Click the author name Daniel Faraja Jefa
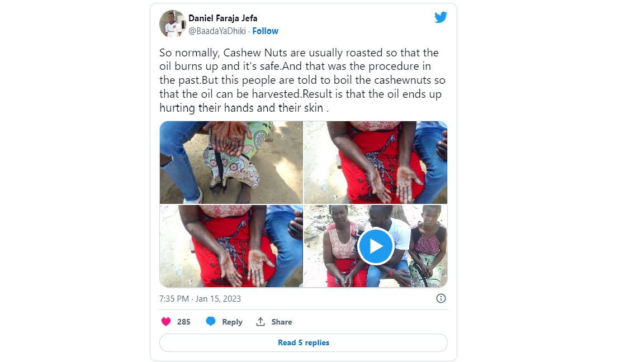 click(x=222, y=18)
